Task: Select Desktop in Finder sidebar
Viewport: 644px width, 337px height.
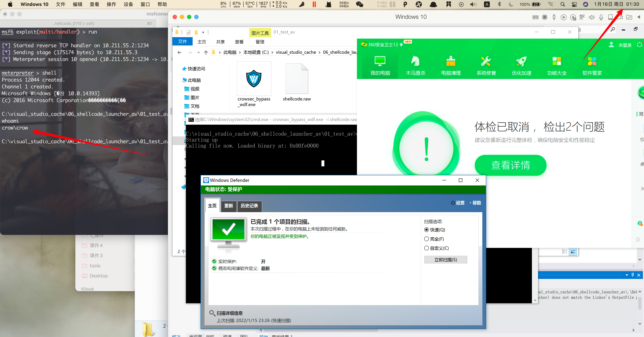Action: pyautogui.click(x=95, y=276)
